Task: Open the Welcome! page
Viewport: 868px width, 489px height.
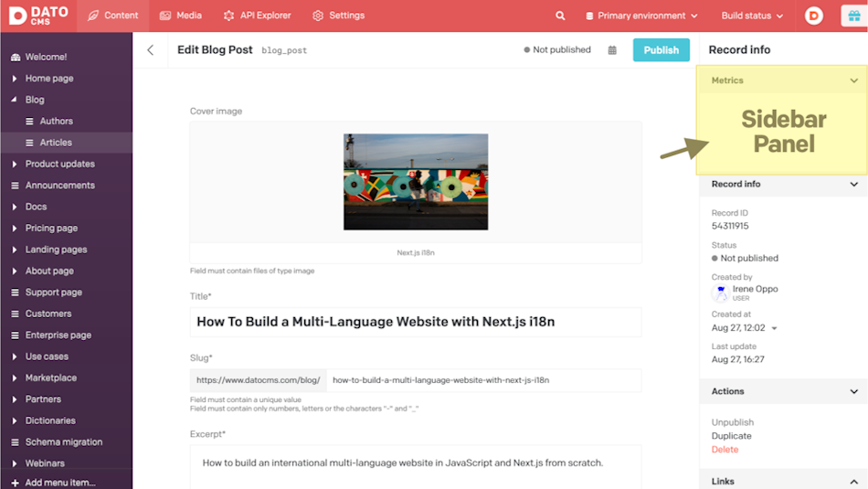Action: pos(46,57)
